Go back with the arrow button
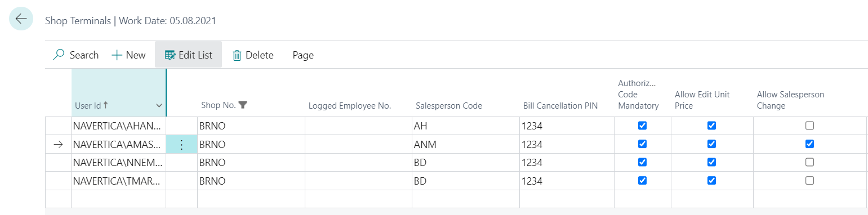Viewport: 868px width, 215px height. (21, 19)
